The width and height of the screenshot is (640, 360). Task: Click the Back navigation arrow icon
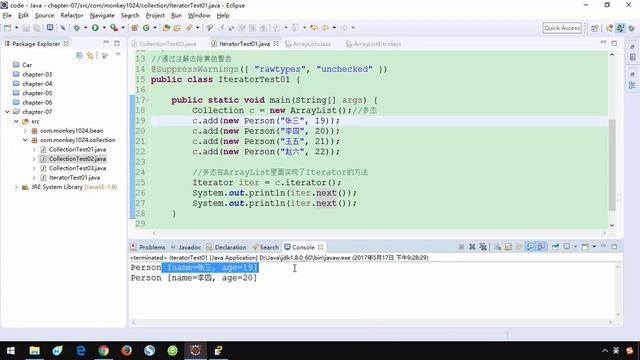pos(325,28)
